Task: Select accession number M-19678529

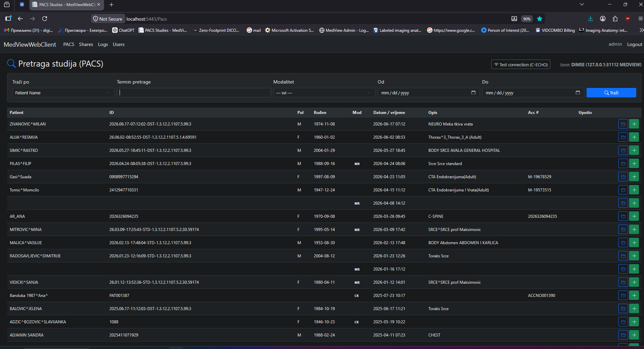Action: pyautogui.click(x=540, y=177)
